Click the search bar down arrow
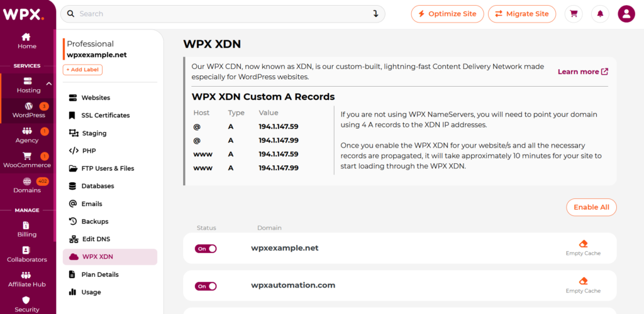The height and width of the screenshot is (314, 644). coord(375,14)
